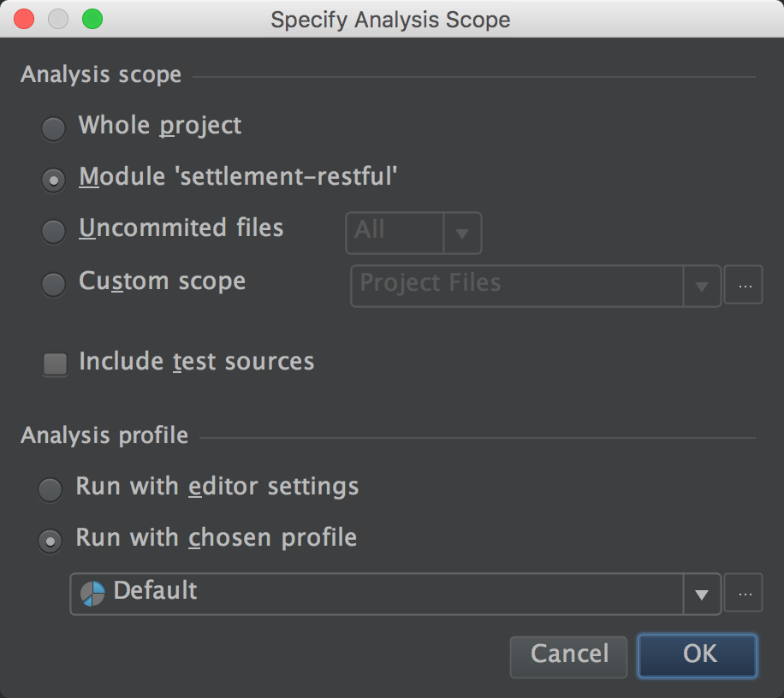Close the dialog with red button
This screenshot has height=698, width=784.
coord(24,18)
